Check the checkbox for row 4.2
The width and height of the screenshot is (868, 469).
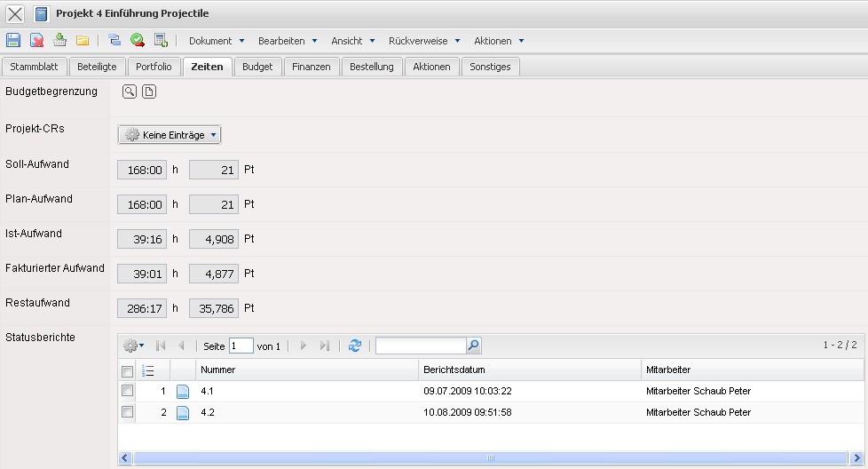128,412
